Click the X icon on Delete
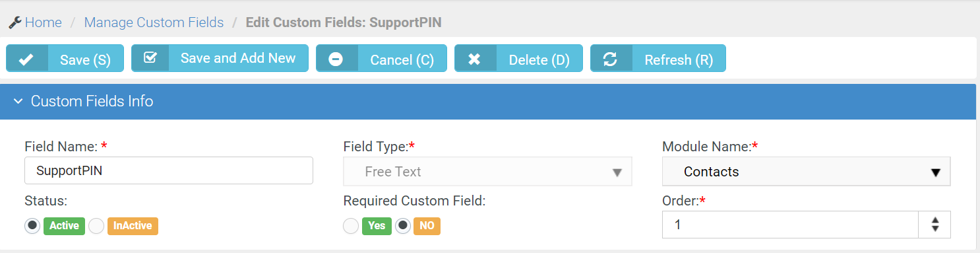 coord(474,59)
